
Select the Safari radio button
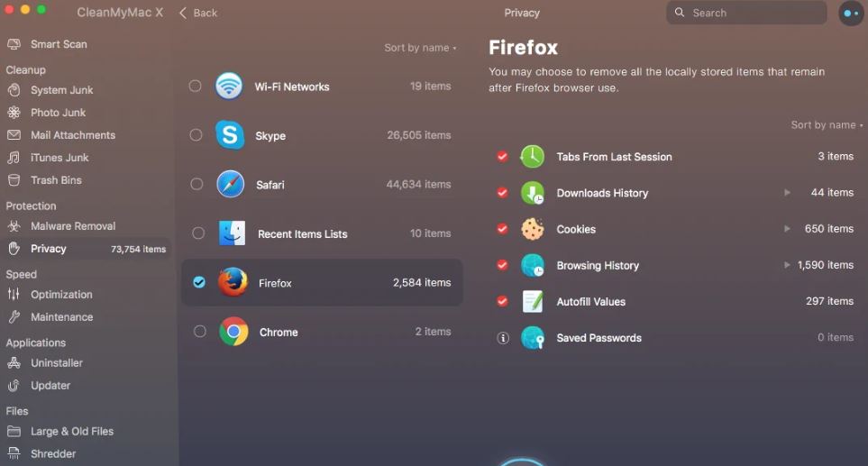tap(196, 184)
